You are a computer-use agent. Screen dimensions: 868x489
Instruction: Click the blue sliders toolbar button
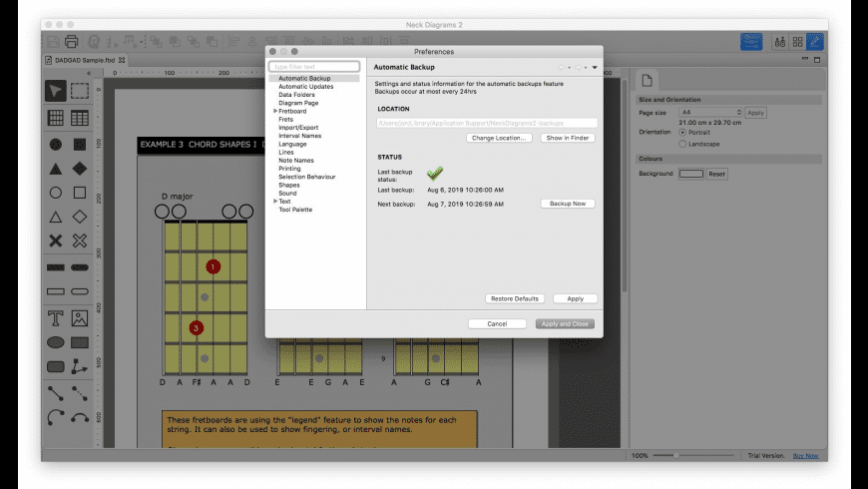pos(751,42)
